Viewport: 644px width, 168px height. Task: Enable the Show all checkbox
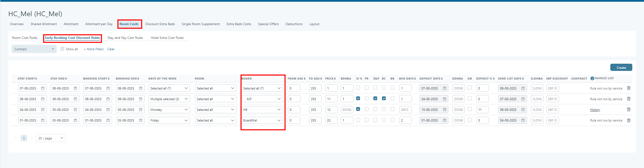point(63,49)
